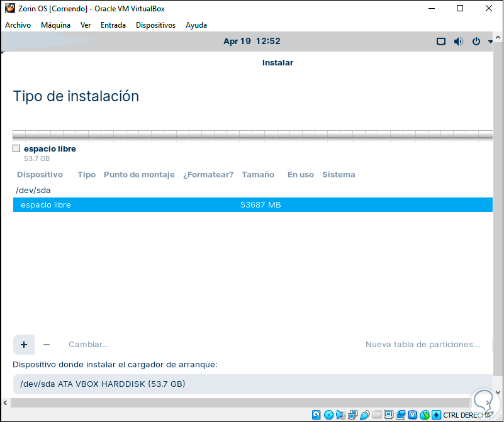Click the network adapter status icon
Screen dimensions: 504x422
click(352, 415)
